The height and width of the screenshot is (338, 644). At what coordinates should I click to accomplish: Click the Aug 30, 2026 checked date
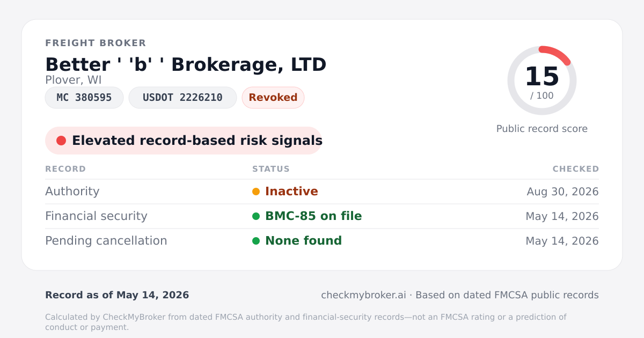563,192
